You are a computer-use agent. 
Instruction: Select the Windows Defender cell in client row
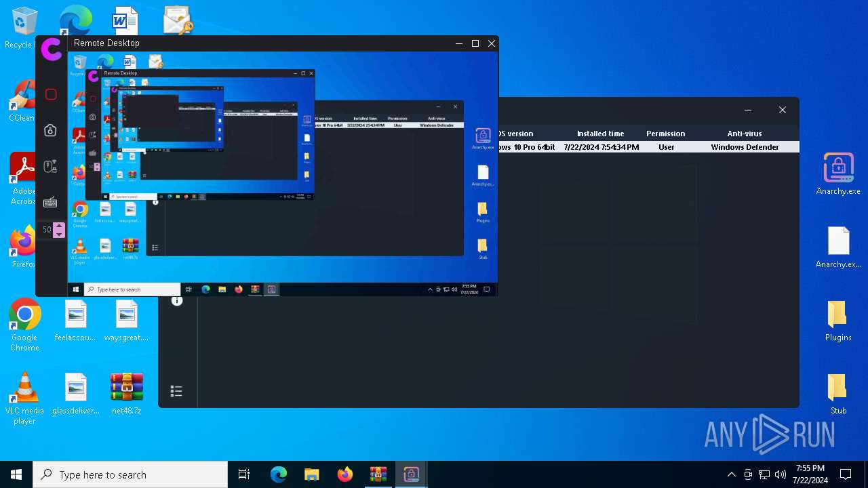point(745,147)
